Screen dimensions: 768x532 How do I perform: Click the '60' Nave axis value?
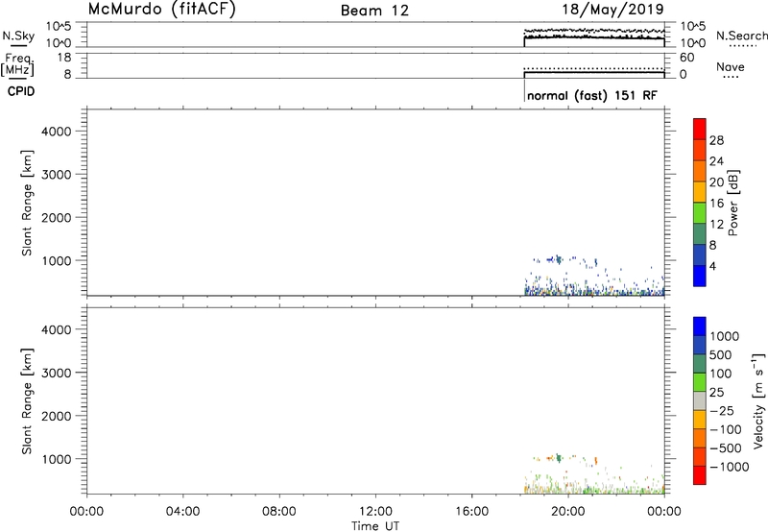tap(686, 58)
